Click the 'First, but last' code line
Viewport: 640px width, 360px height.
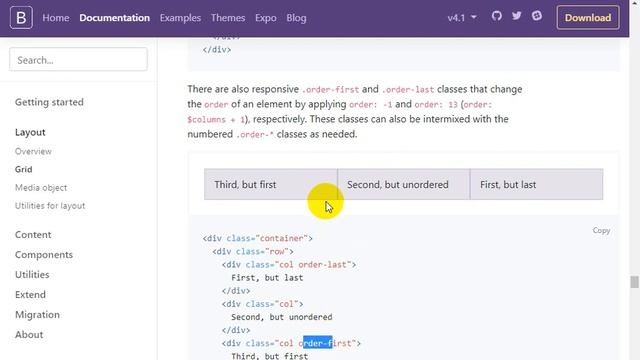[x=267, y=278]
